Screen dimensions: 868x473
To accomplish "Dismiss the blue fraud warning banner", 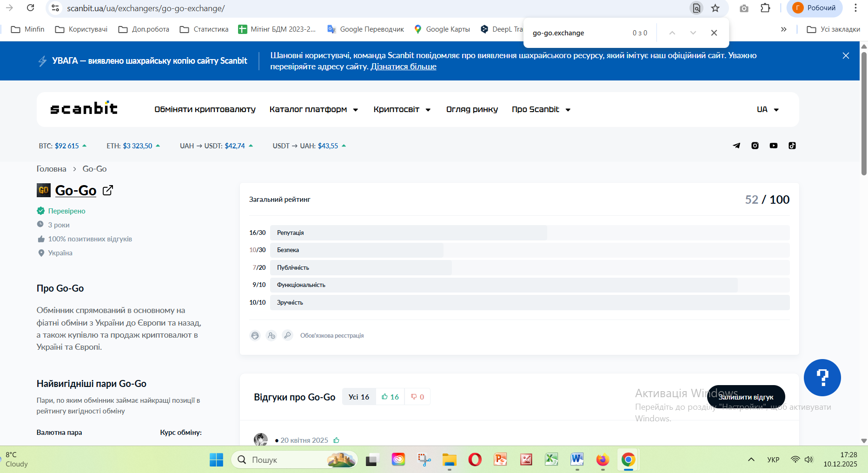I will click(846, 56).
